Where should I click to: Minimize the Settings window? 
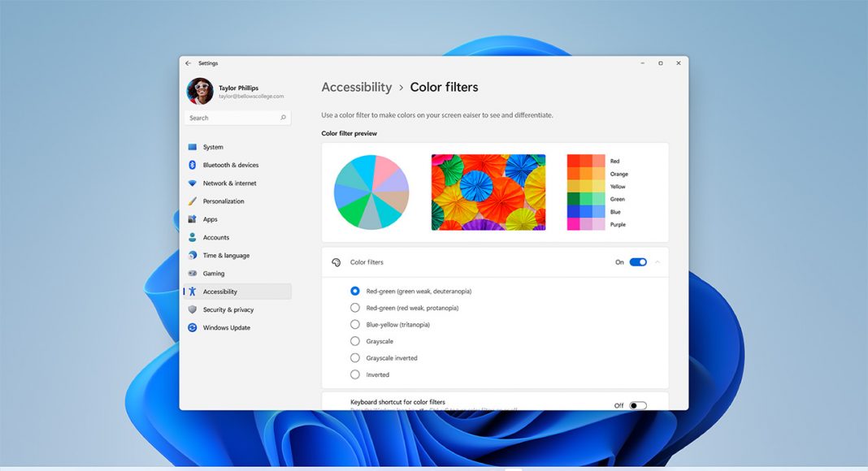coord(643,63)
